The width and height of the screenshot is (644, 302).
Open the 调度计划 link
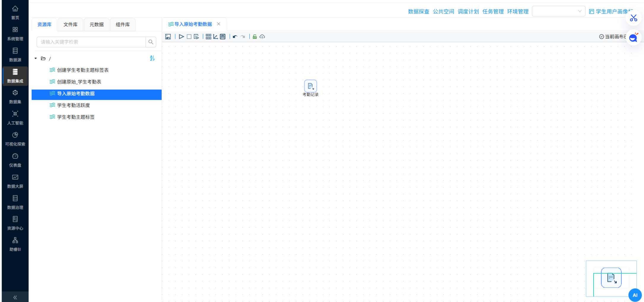click(x=468, y=12)
